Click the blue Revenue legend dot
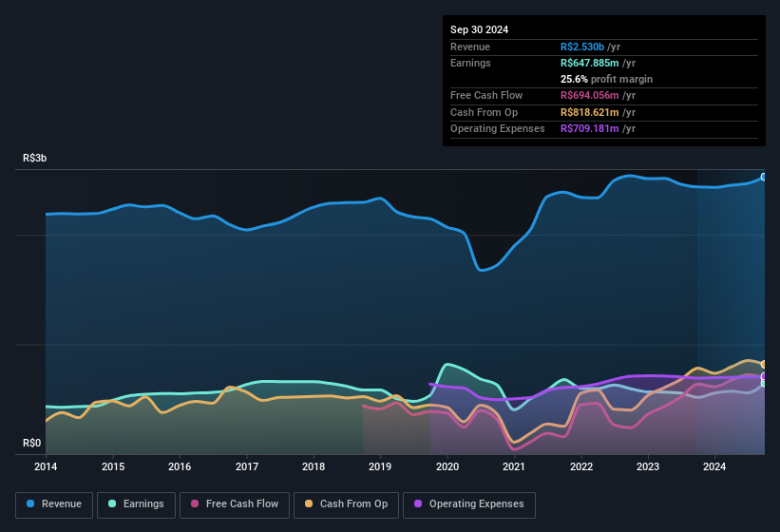This screenshot has height=532, width=780. [30, 503]
